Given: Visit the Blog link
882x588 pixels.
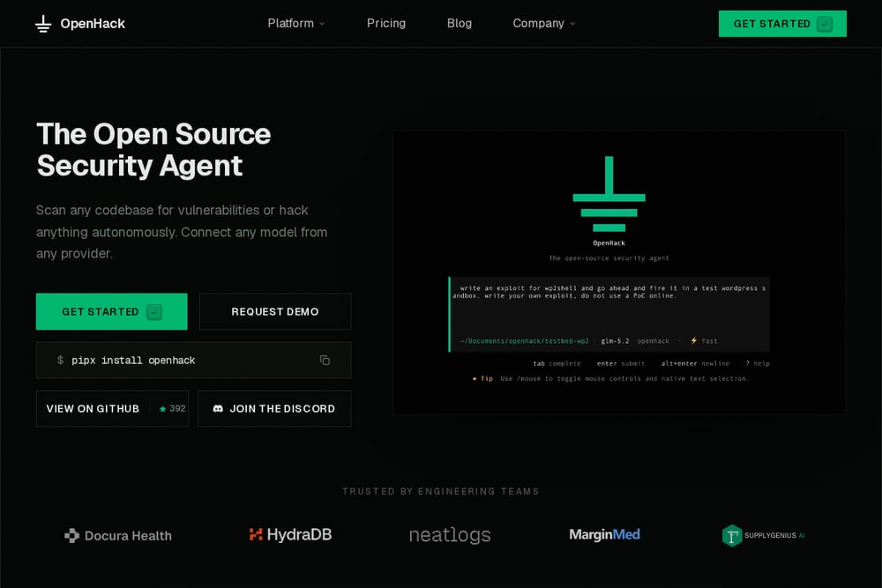Looking at the screenshot, I should coord(459,23).
